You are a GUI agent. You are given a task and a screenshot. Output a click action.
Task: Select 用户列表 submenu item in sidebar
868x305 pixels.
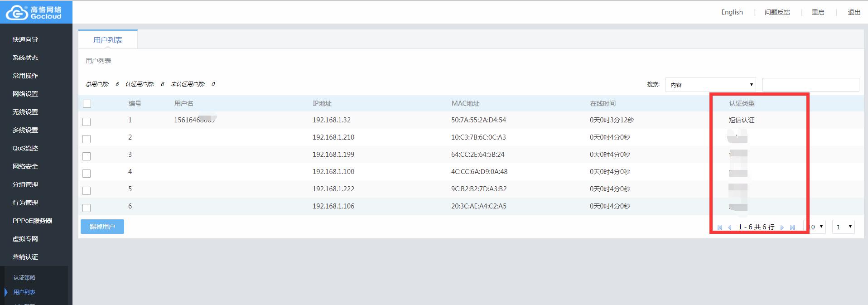coord(24,292)
